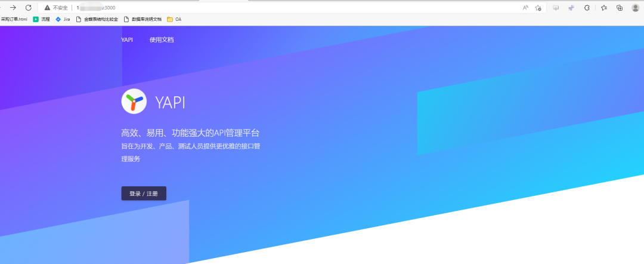Open the 流程 bookmark
The width and height of the screenshot is (644, 264).
(41, 19)
